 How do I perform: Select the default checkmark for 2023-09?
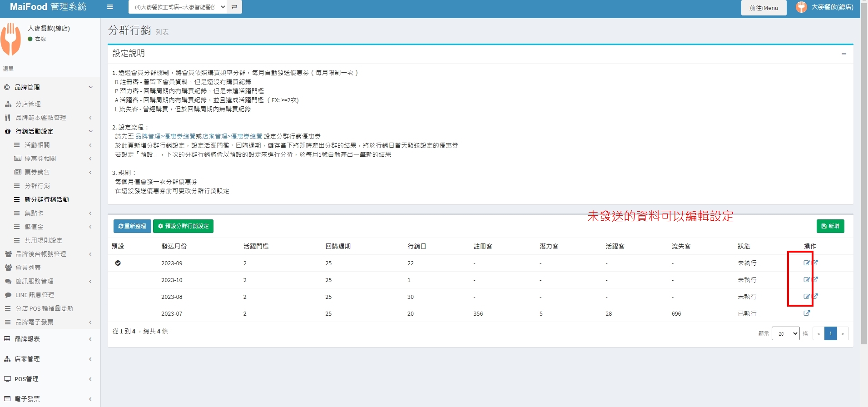[118, 263]
